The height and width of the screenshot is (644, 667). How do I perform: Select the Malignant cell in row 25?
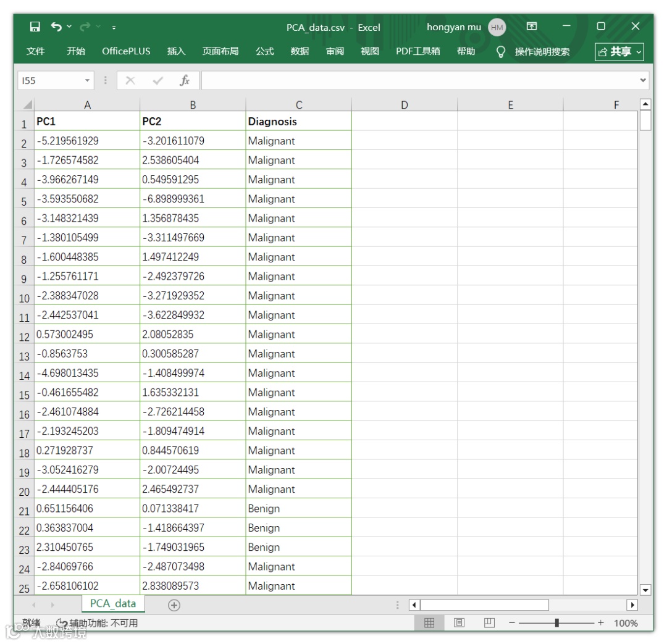click(299, 586)
